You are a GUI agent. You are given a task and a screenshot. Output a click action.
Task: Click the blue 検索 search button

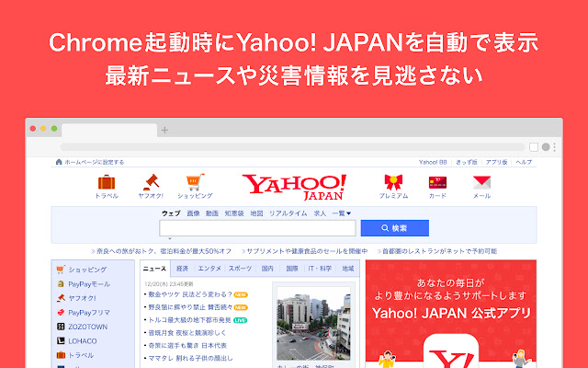[395, 228]
